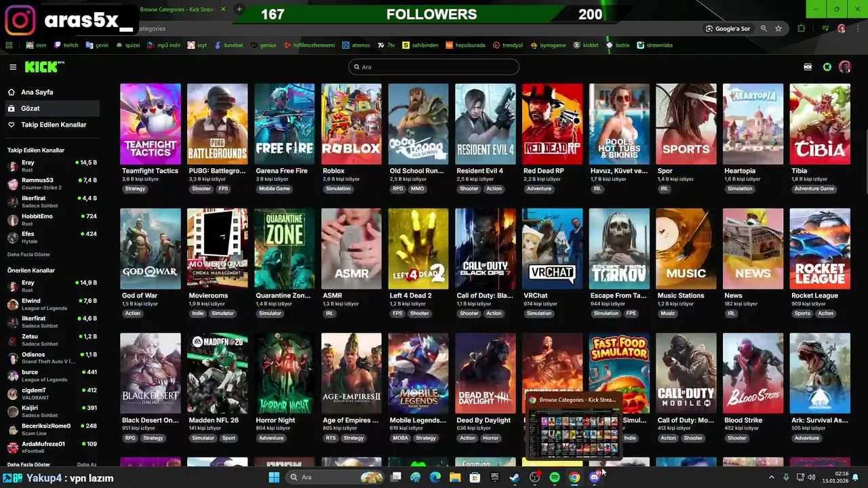Open the tunebat bookmark
Viewport: 868px width, 488px height.
[229, 45]
